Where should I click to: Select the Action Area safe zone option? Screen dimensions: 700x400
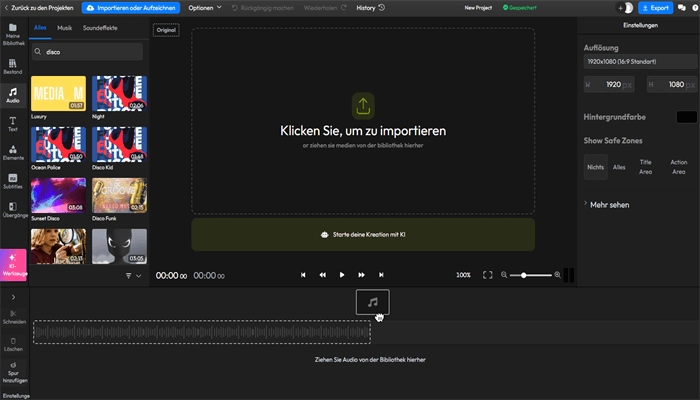679,167
